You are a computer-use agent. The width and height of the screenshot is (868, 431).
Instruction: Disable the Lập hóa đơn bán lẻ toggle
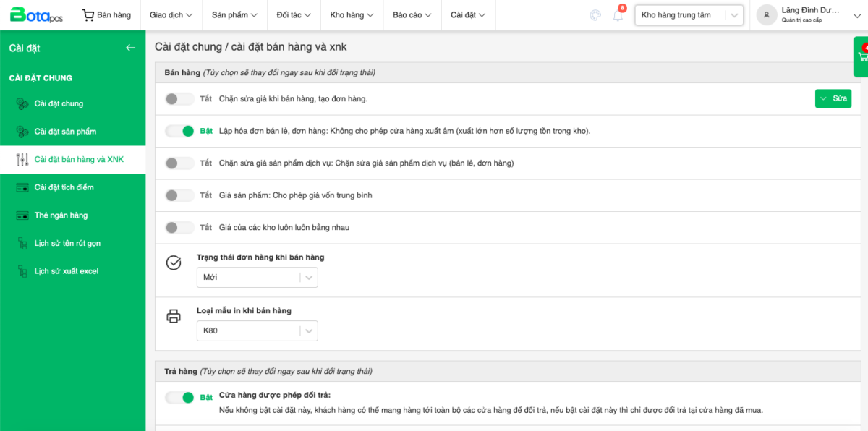click(179, 131)
